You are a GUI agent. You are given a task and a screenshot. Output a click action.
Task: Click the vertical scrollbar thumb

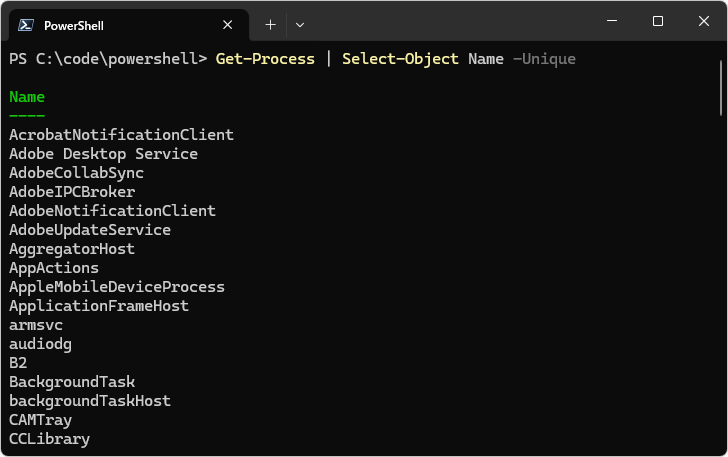click(721, 88)
